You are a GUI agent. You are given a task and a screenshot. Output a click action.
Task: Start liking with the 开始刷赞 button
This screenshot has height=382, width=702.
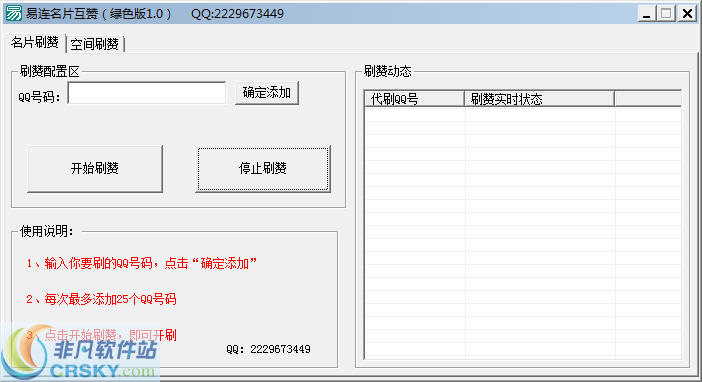pos(95,168)
